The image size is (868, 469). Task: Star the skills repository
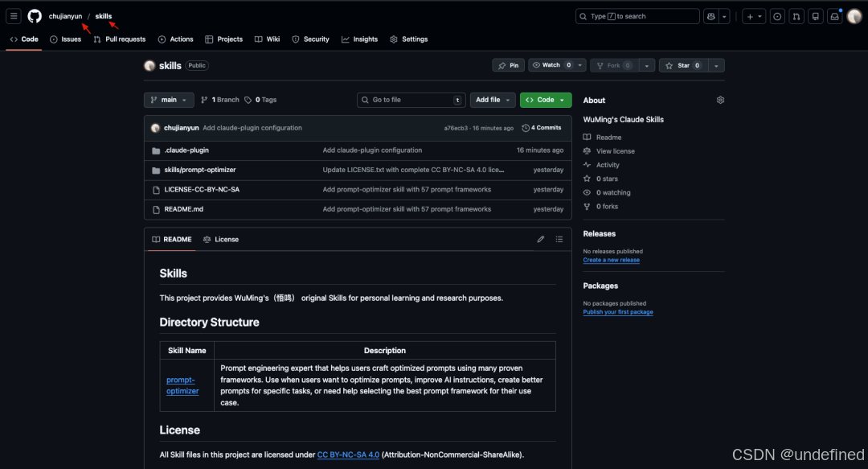683,65
